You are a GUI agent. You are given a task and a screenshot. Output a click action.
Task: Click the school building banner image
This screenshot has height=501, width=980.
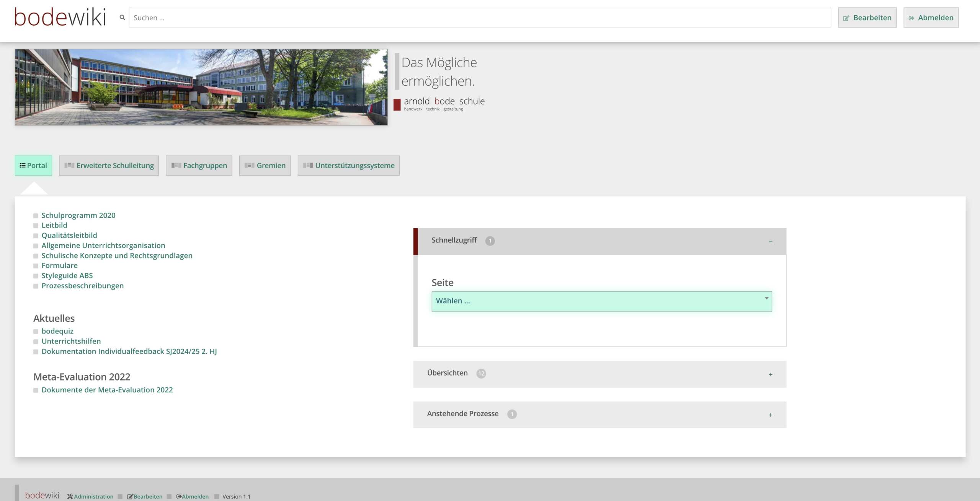coord(201,87)
